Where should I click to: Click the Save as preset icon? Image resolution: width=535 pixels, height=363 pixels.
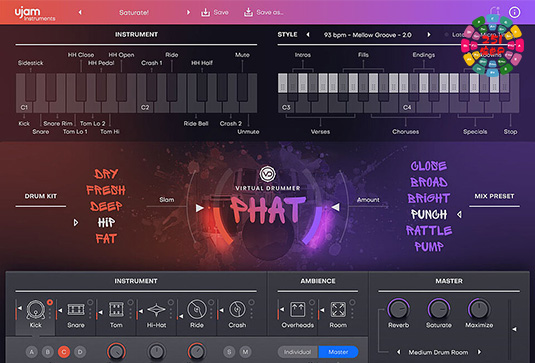248,13
